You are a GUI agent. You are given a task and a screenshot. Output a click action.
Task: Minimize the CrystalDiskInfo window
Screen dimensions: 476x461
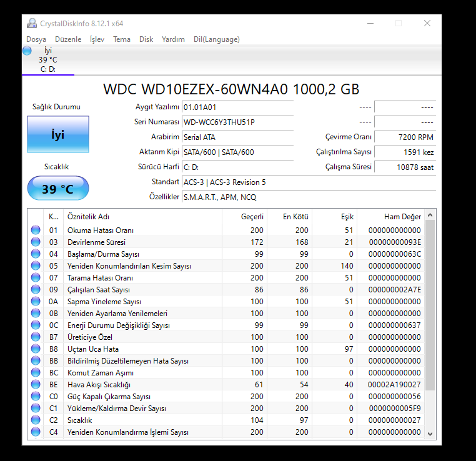click(370, 23)
